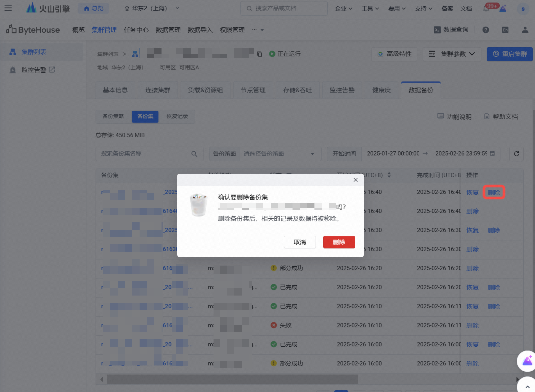Viewport: 535px width, 392px height.
Task: Switch to 节点管理 tab
Action: tap(253, 90)
